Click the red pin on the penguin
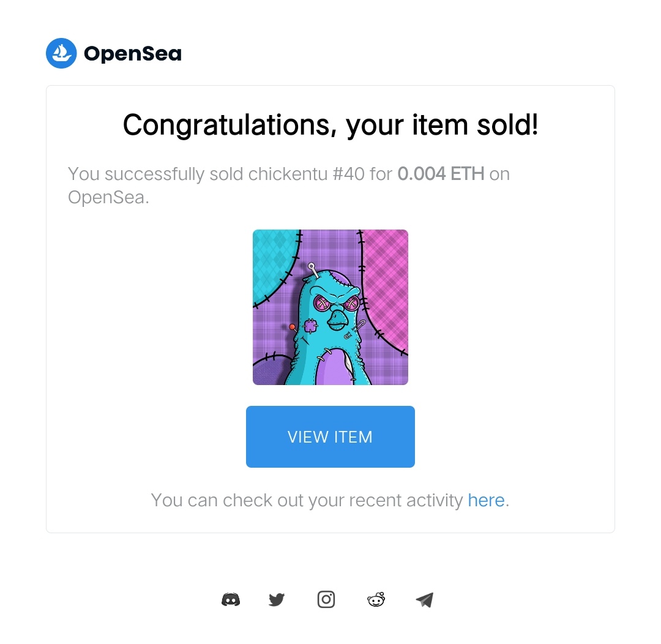 pyautogui.click(x=292, y=327)
